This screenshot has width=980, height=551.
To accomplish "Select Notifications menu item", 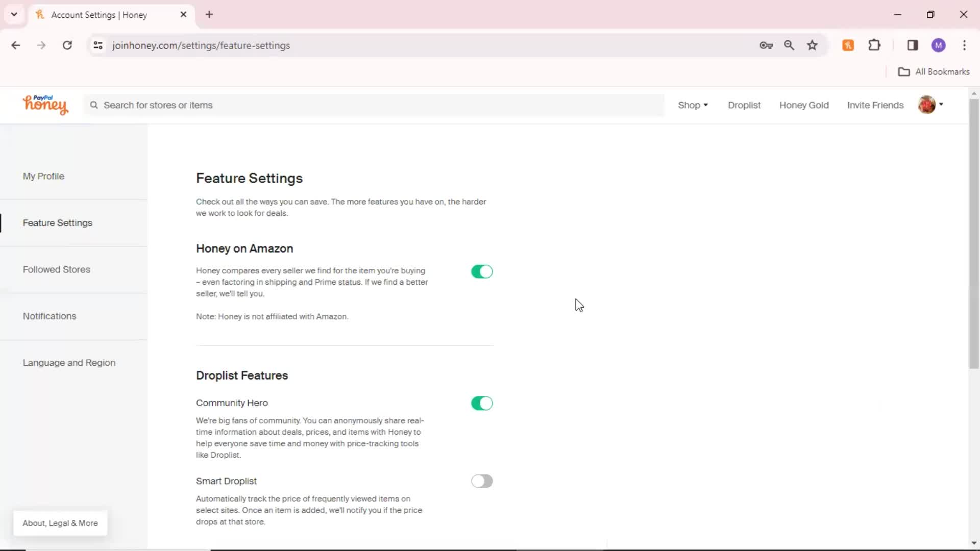I will [49, 315].
